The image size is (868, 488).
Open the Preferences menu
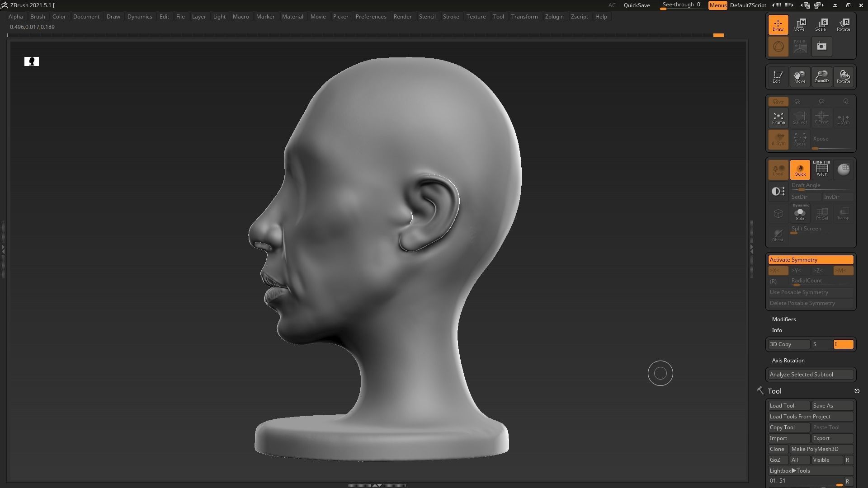[371, 17]
